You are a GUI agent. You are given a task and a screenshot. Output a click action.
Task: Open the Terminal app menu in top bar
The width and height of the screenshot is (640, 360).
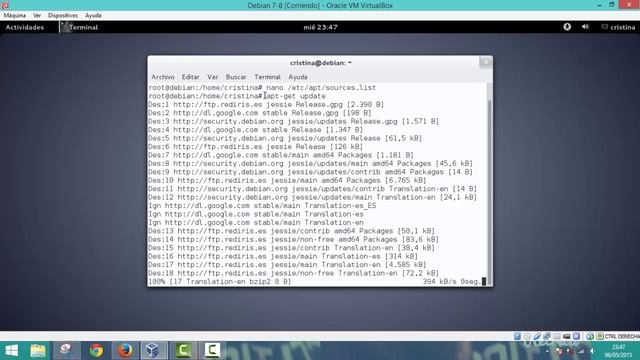click(80, 27)
